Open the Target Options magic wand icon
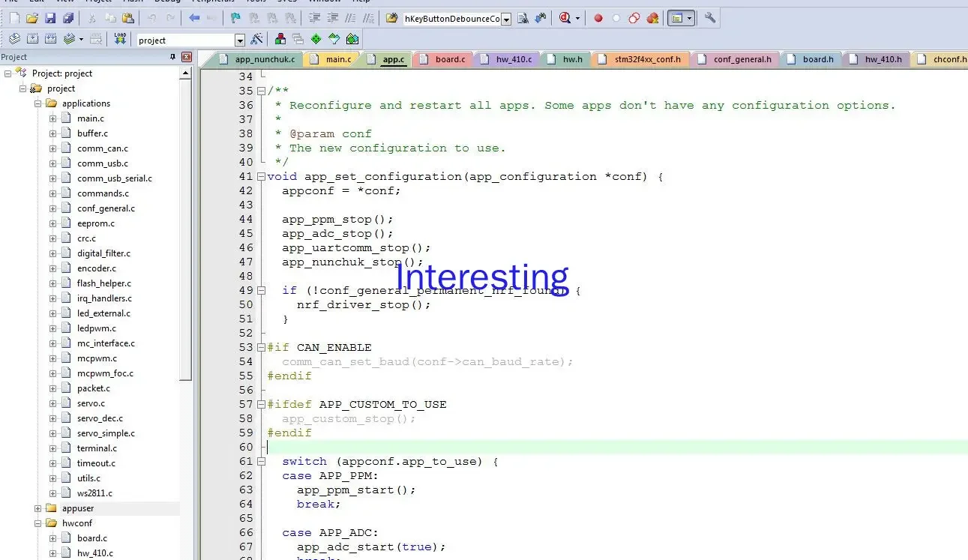Screen dimensions: 968x560 (256, 40)
